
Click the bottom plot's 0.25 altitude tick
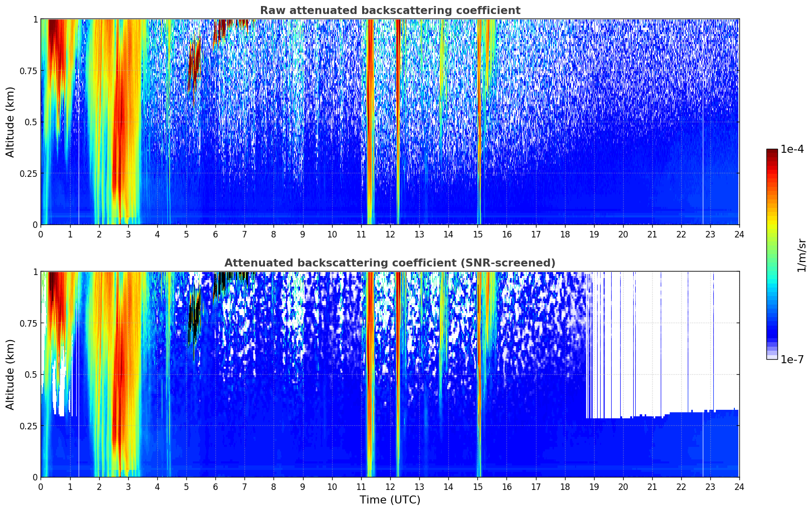[x=30, y=426]
